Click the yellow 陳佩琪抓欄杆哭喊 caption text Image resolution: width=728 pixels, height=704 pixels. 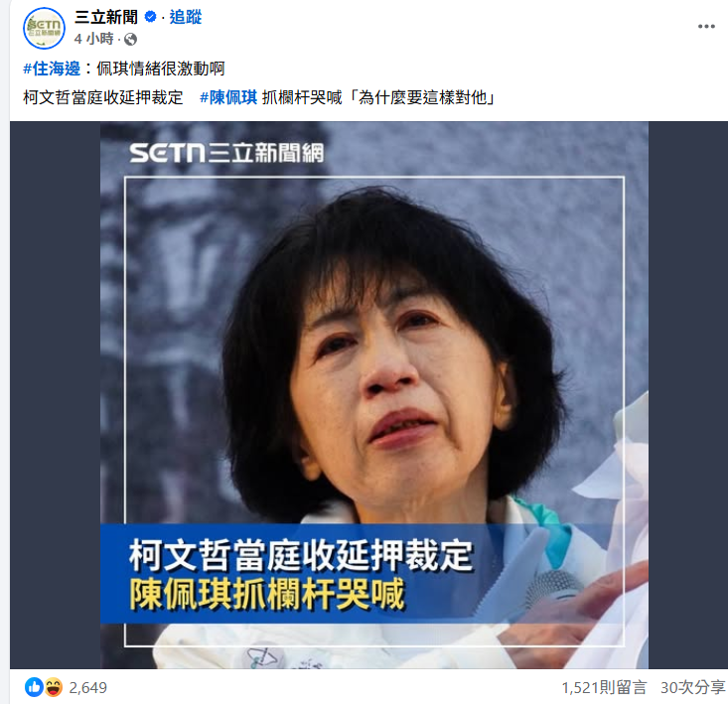click(267, 594)
